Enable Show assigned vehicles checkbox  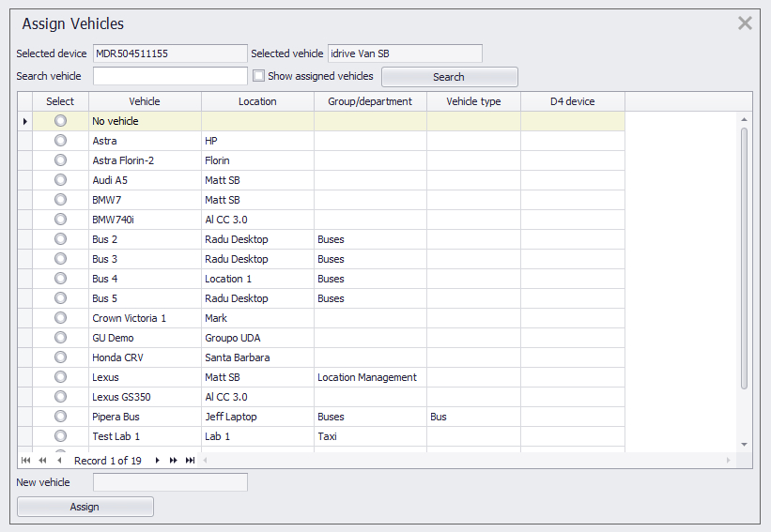pyautogui.click(x=258, y=76)
